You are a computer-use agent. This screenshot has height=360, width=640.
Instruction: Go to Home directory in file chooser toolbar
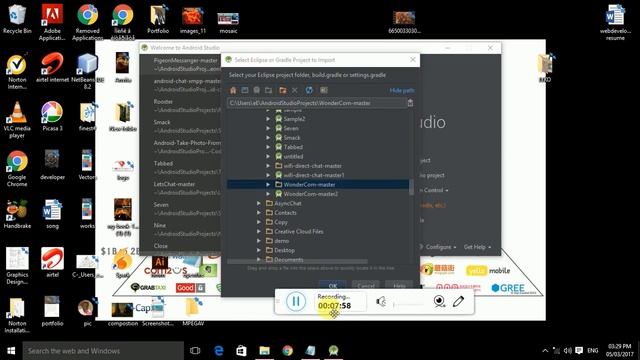[x=233, y=90]
